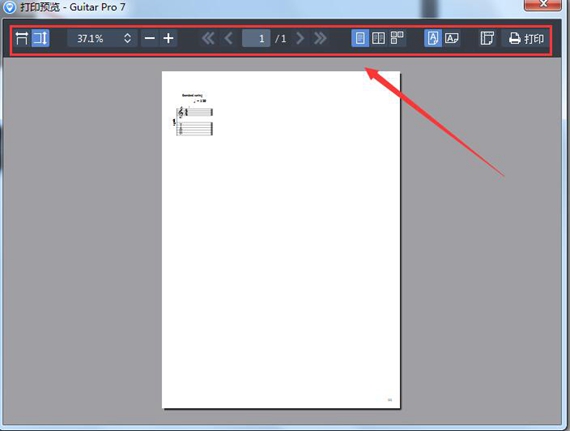The image size is (570, 431).
Task: Jump to the first page
Action: [x=208, y=38]
